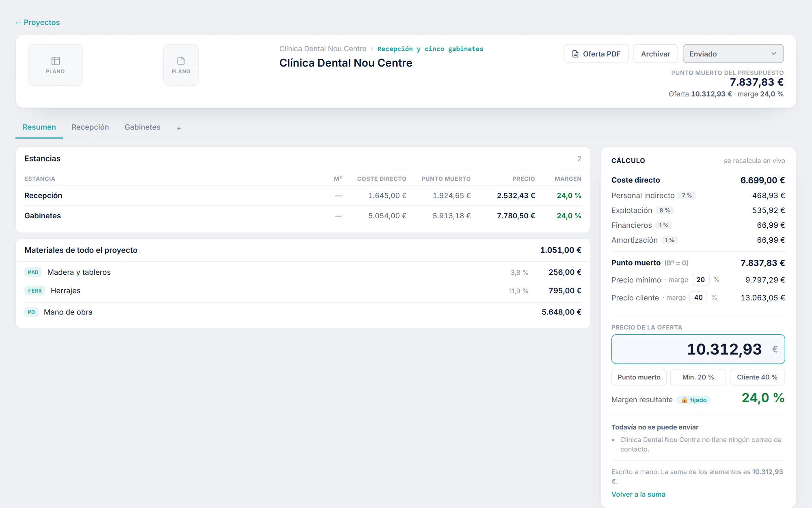
Task: Open the first Plano floor plan placeholder
Action: tap(55, 65)
